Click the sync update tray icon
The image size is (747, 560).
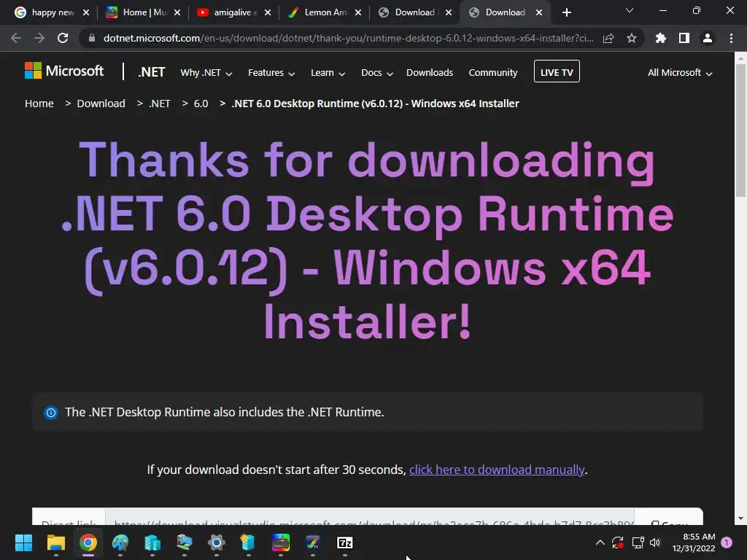[x=618, y=542]
